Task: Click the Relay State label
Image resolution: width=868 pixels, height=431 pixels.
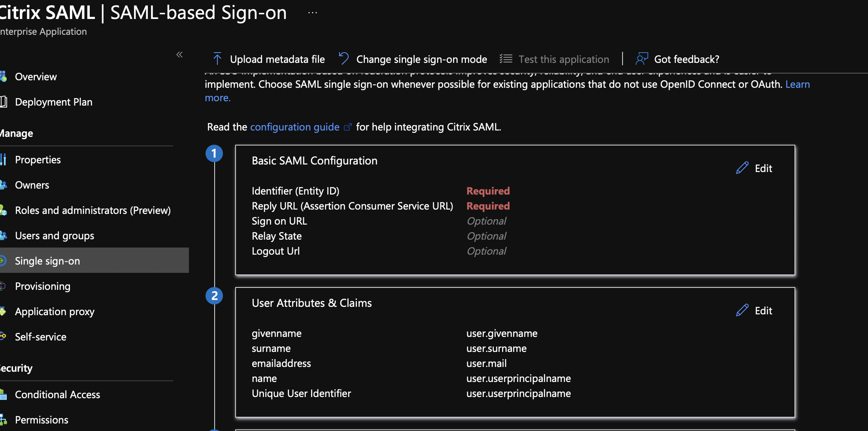Action: coord(276,236)
